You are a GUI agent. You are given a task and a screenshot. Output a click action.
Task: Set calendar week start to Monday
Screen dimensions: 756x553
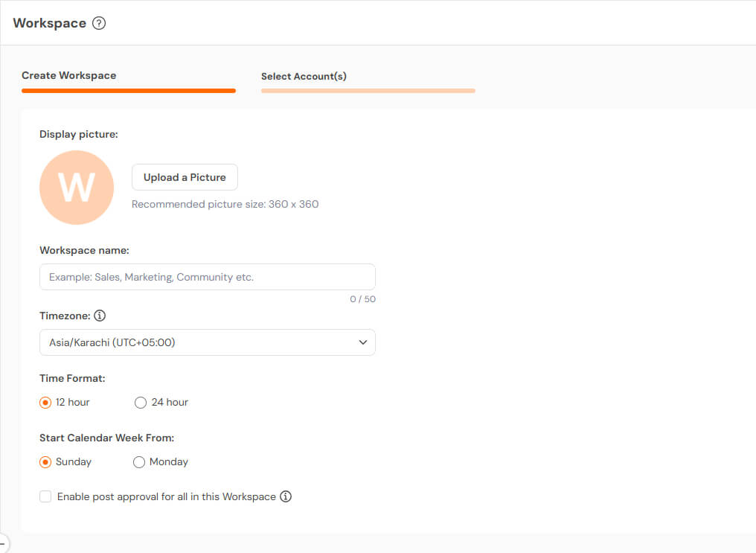pyautogui.click(x=139, y=462)
